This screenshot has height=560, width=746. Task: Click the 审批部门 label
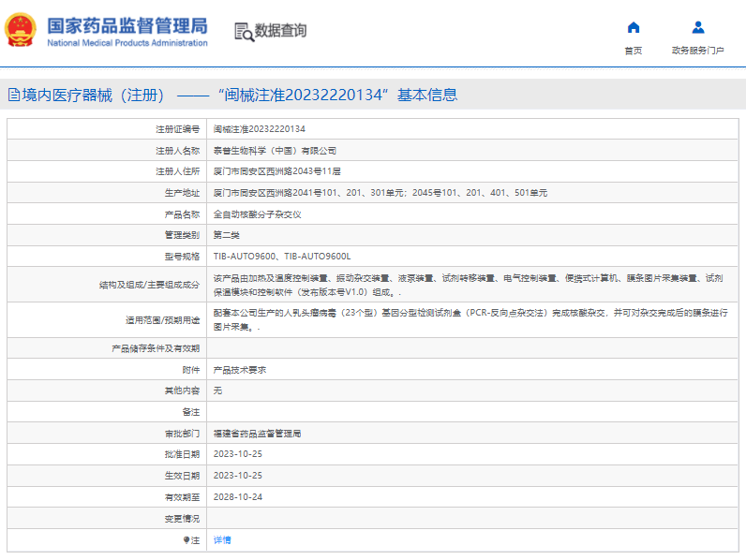[182, 434]
